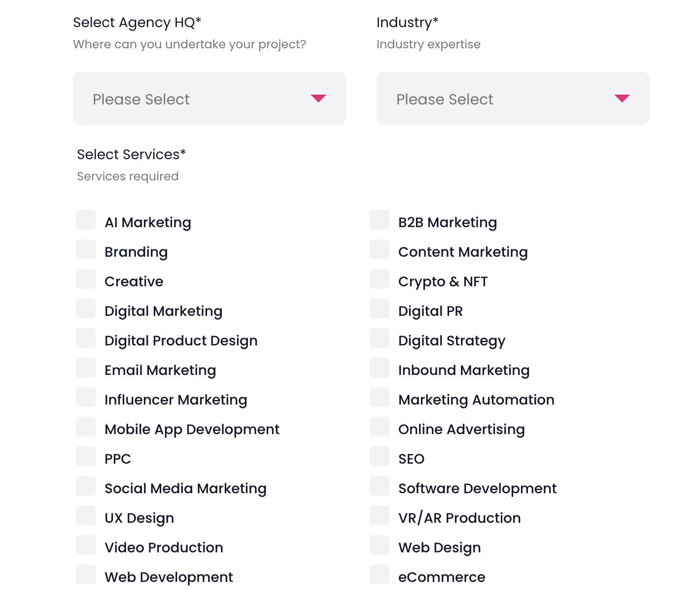Tick the Mobile App Development checkbox

tap(86, 427)
